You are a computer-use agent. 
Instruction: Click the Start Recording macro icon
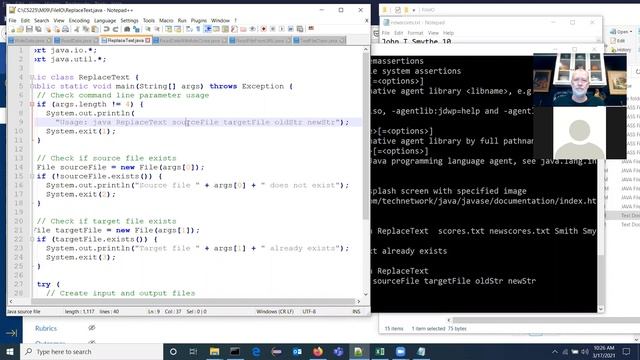click(x=264, y=29)
